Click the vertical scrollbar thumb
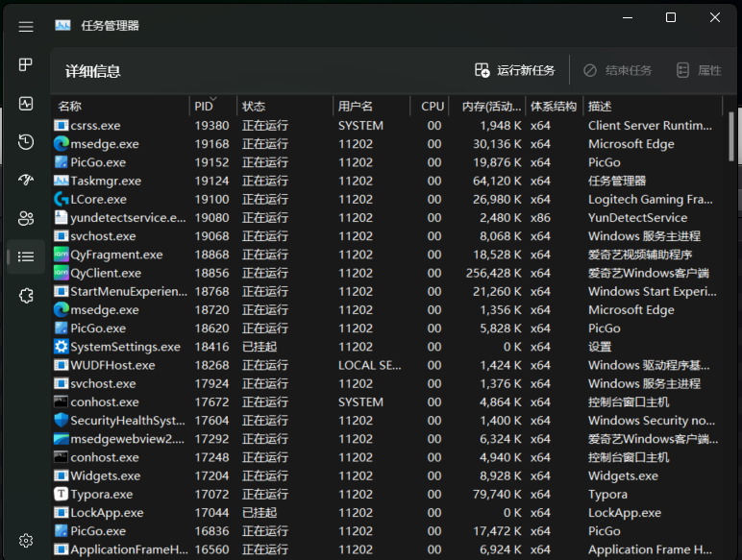The image size is (742, 560). coord(731,136)
